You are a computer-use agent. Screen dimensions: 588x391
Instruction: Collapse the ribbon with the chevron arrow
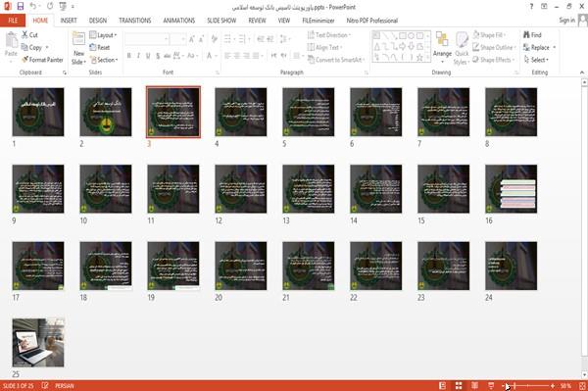pyautogui.click(x=582, y=73)
